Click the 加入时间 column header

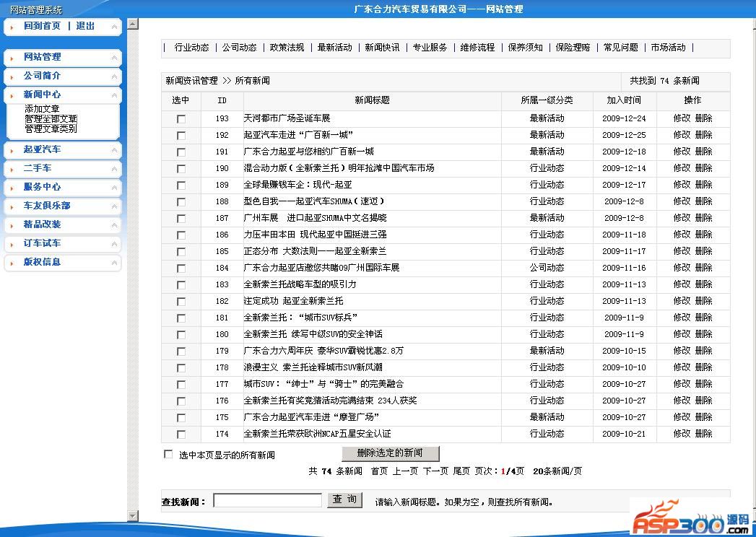tap(624, 100)
